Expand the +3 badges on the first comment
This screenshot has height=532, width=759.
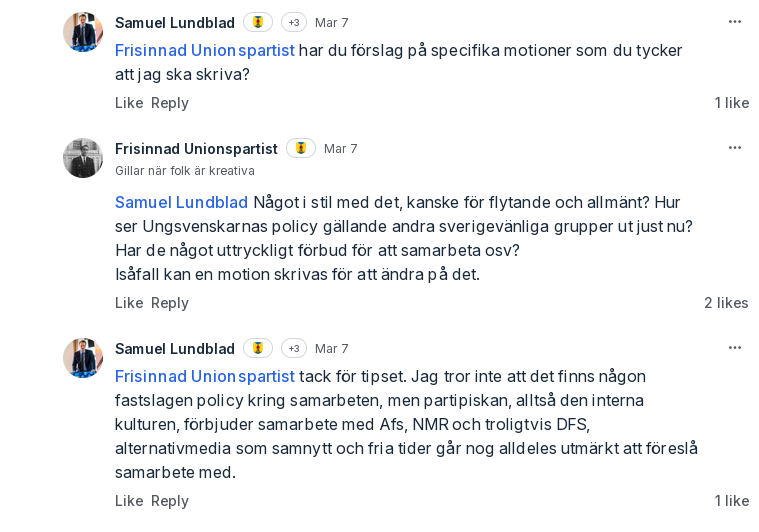point(294,22)
